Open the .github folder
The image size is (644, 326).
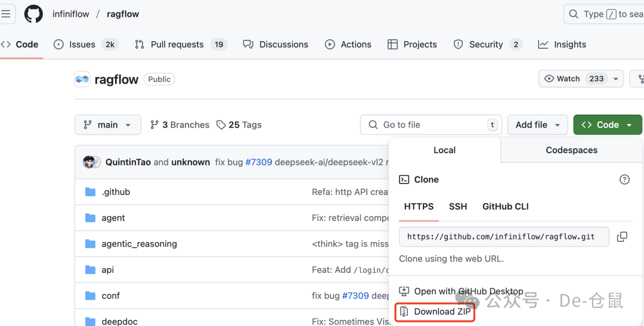(116, 192)
